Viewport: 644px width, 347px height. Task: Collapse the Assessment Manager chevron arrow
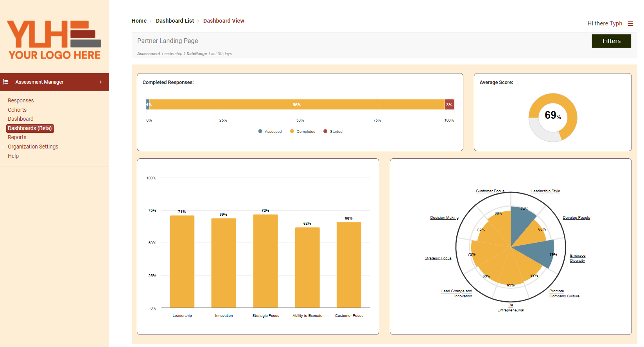click(100, 82)
